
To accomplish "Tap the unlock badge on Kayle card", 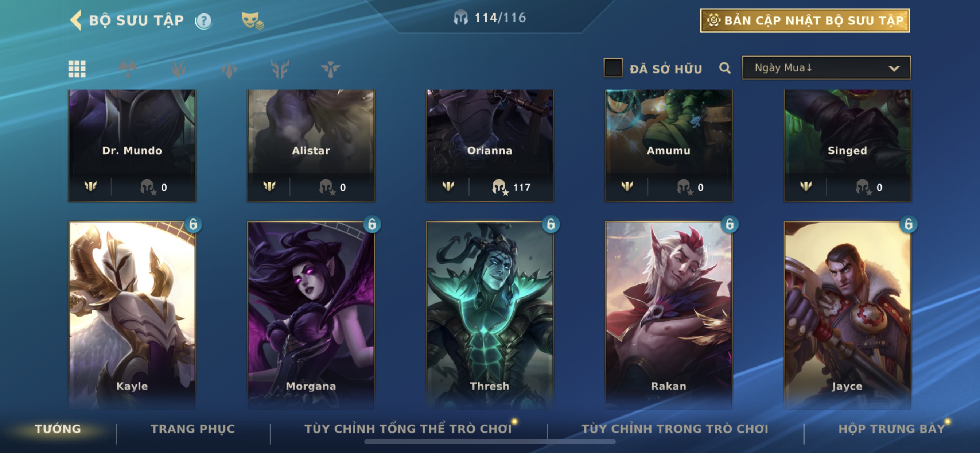I will (193, 225).
